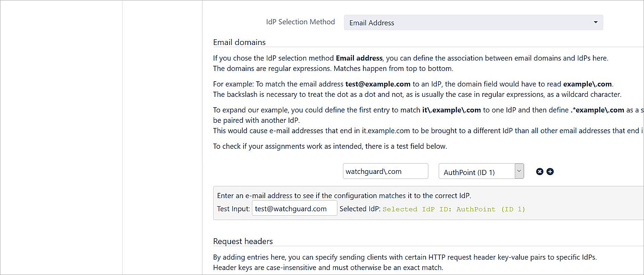Click the 'To check if your assignments work' sentence
The width and height of the screenshot is (644, 275).
pyautogui.click(x=330, y=146)
